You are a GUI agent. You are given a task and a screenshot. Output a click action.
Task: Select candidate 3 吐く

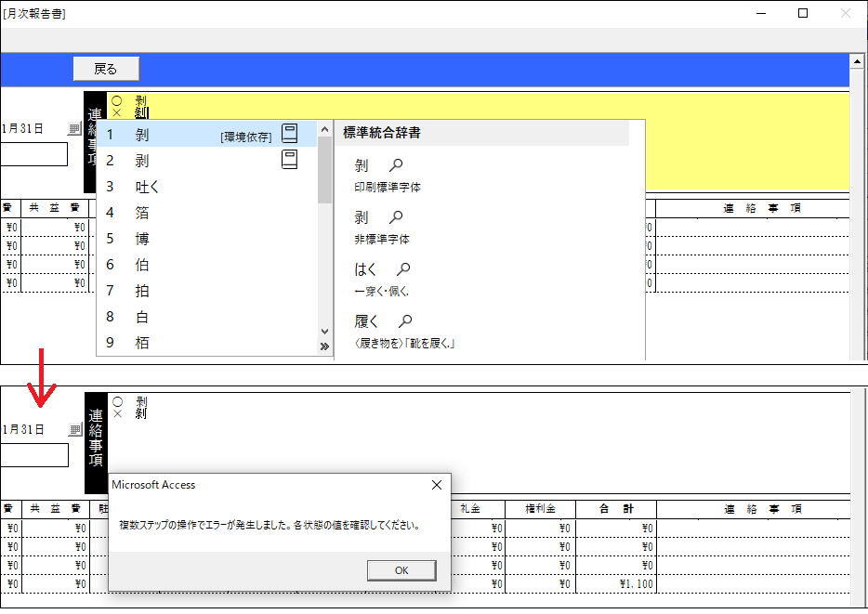point(149,187)
